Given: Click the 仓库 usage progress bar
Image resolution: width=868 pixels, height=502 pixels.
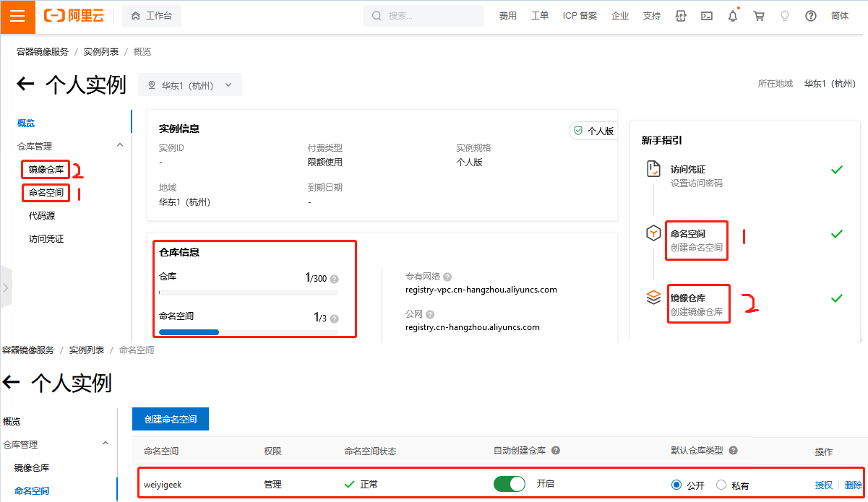Looking at the screenshot, I should click(x=249, y=293).
